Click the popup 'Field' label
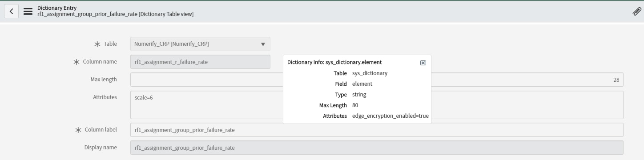 [341, 84]
